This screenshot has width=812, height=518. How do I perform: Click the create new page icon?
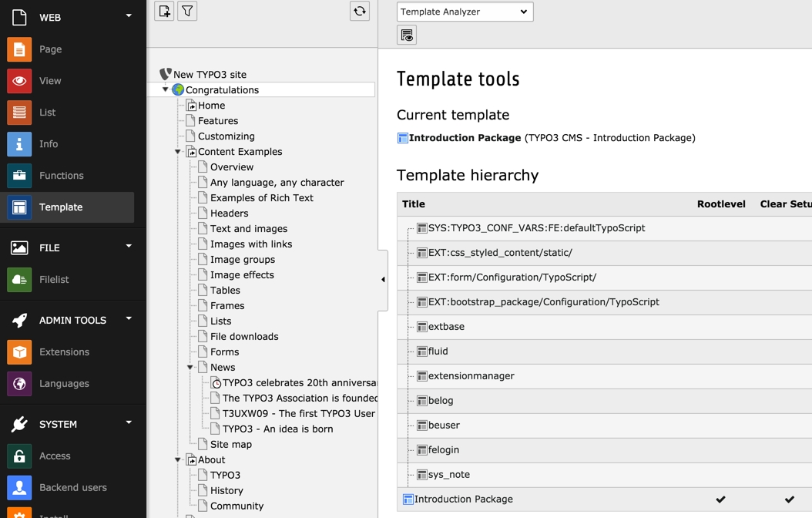pos(164,11)
